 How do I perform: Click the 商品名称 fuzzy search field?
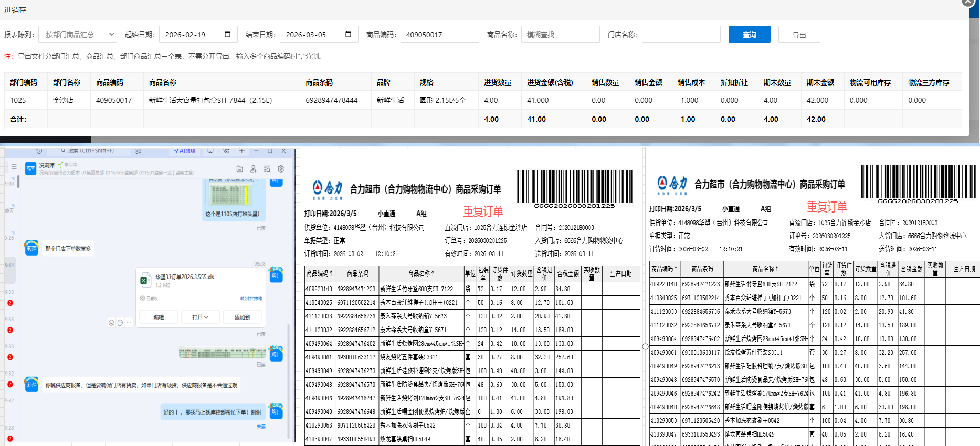[560, 35]
